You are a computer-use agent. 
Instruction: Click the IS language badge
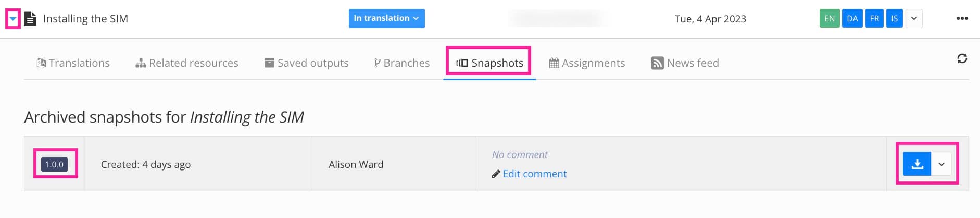pyautogui.click(x=894, y=19)
